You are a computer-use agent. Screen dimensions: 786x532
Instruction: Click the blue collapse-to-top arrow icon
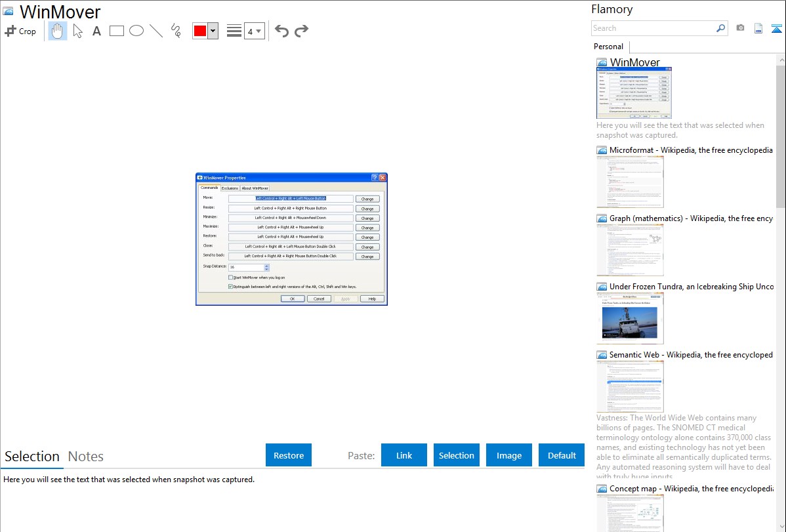point(776,29)
